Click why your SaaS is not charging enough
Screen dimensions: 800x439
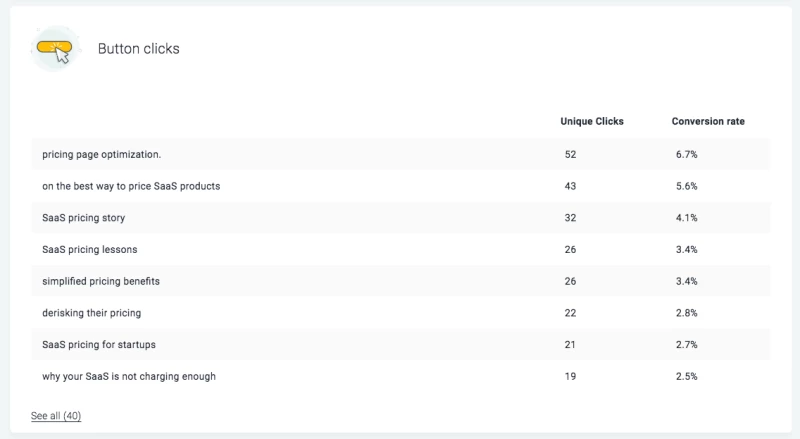[x=129, y=377]
